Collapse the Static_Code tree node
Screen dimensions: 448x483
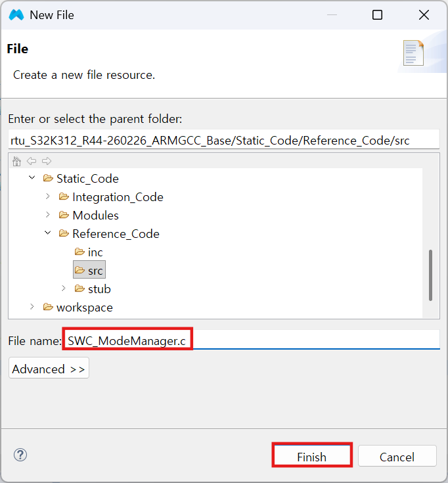point(32,177)
